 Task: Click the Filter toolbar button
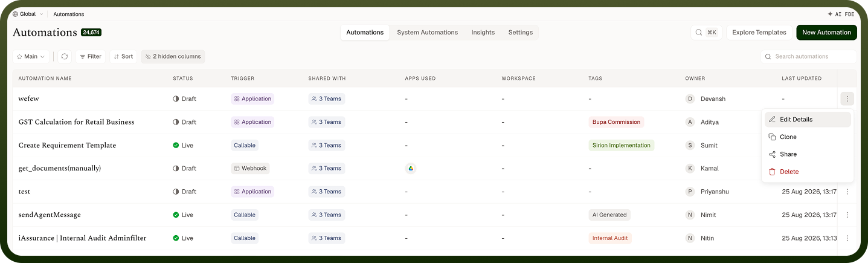click(x=91, y=57)
